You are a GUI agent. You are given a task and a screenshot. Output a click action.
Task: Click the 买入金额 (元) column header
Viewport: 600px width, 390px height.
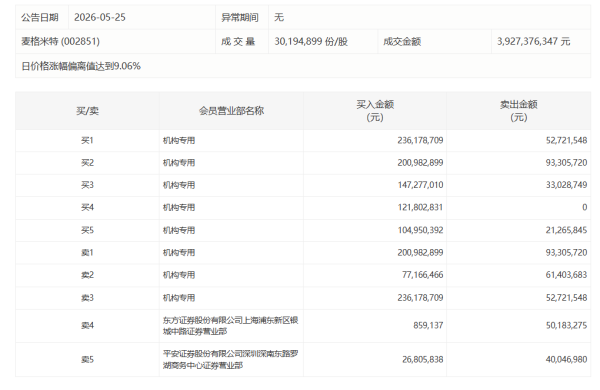[x=375, y=111]
